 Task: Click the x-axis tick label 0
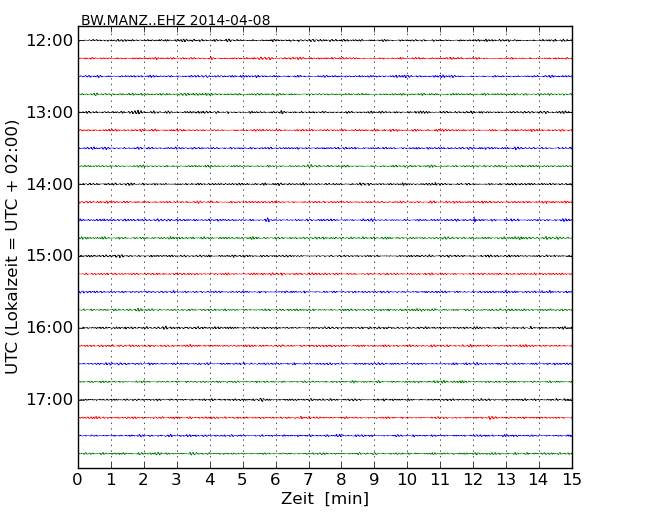coord(78,480)
